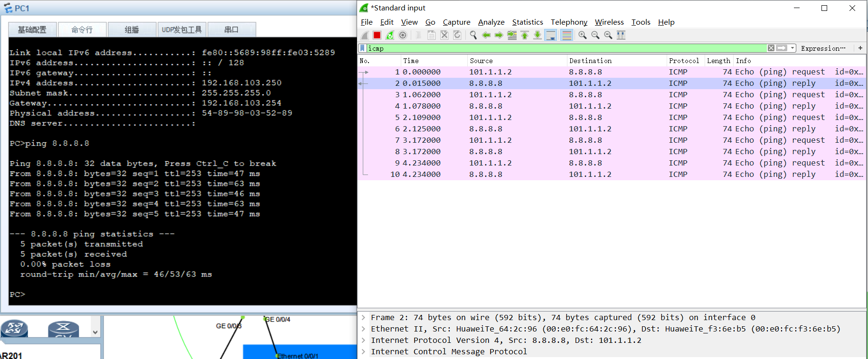Screen dimensions: 868x359
Task: Expand the Frame 2 details row
Action: [x=363, y=317]
